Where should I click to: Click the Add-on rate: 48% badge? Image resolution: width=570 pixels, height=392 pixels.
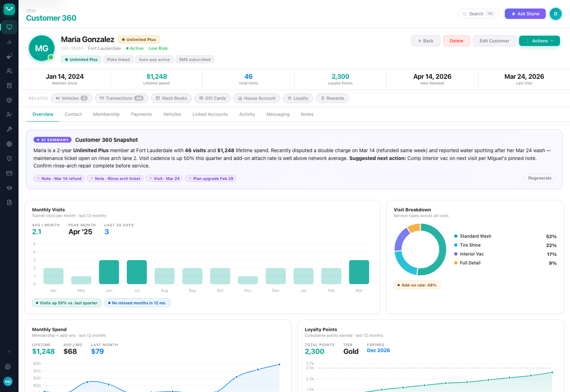(x=417, y=285)
